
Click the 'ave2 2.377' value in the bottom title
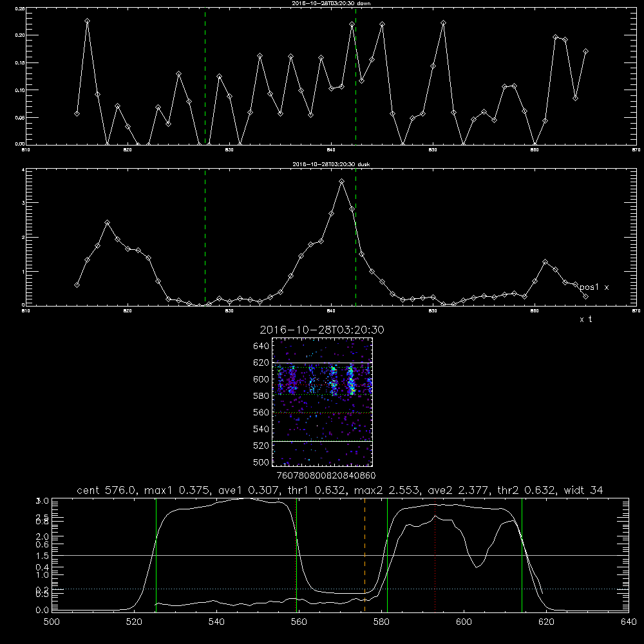coord(459,490)
